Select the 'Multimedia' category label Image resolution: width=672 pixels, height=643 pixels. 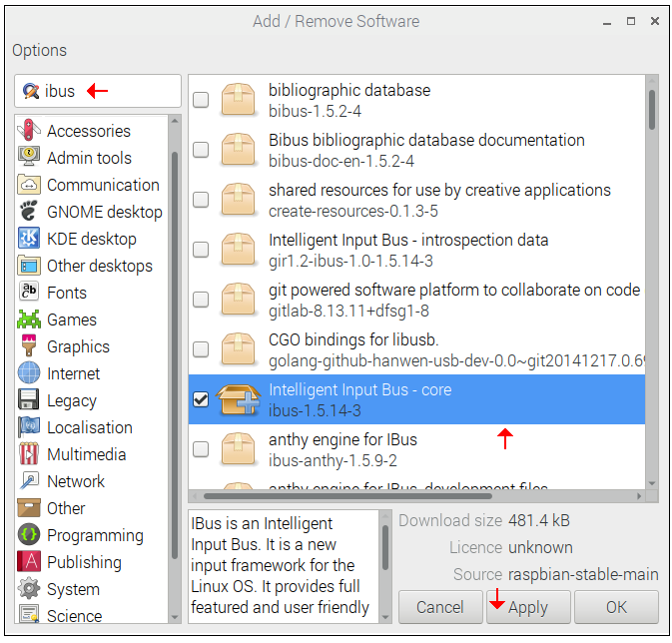point(87,454)
